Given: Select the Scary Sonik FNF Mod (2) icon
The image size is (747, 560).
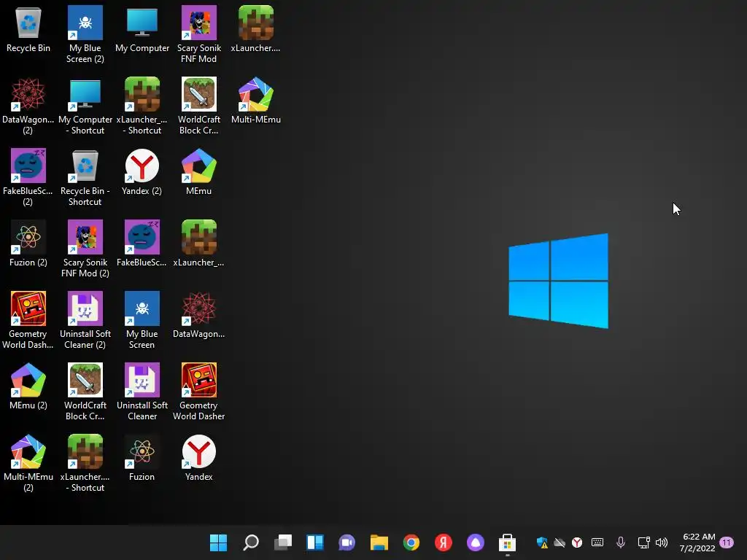Looking at the screenshot, I should (x=85, y=249).
